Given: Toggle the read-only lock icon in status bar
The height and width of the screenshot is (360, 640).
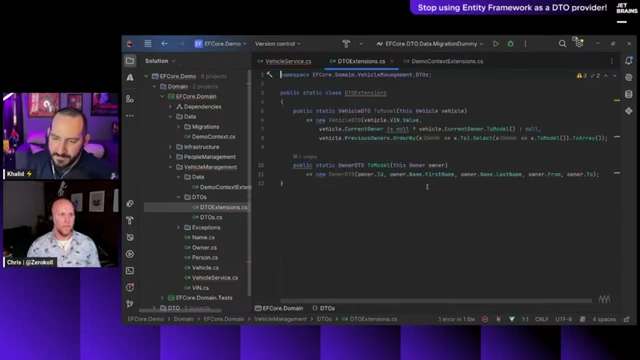Looking at the screenshot, I should click(627, 319).
